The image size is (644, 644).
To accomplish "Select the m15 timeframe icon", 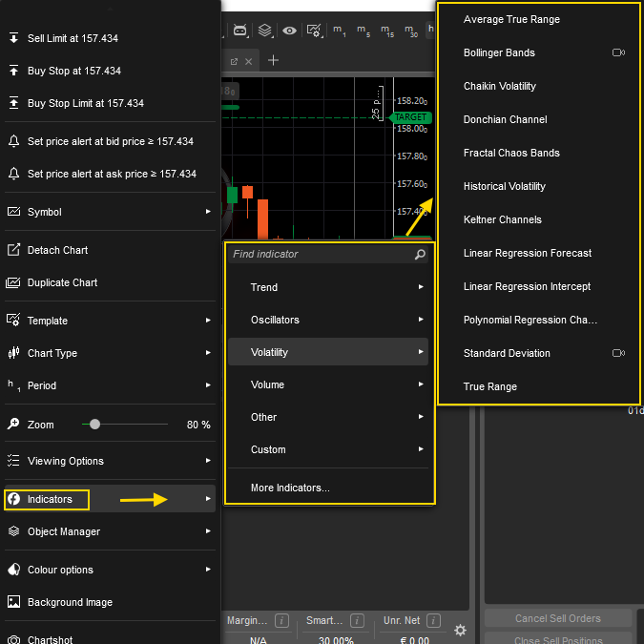I will click(x=387, y=31).
